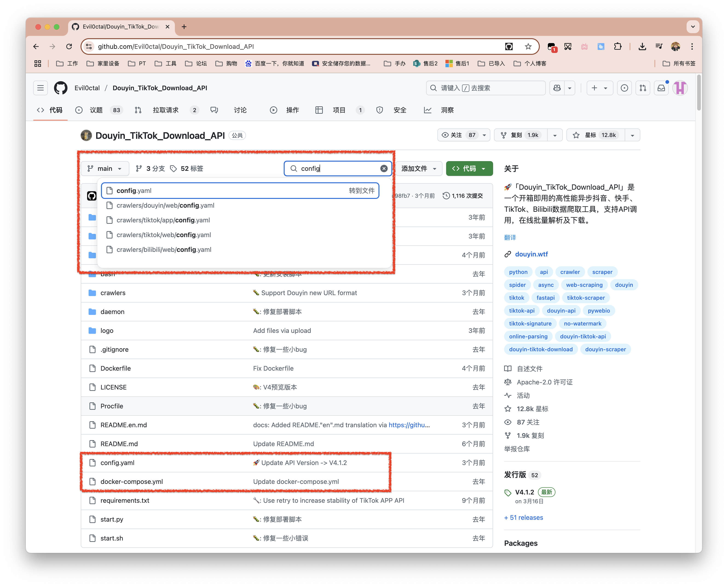Viewport: 728px width, 587px height.
Task: Select crawlers/tiktok/app/config.yaml search result
Action: point(240,220)
